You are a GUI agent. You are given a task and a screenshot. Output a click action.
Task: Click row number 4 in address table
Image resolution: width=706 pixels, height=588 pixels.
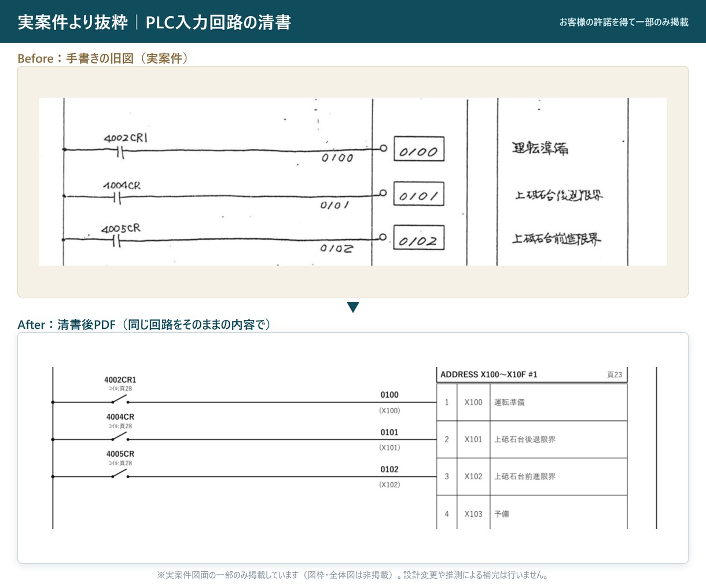[447, 513]
